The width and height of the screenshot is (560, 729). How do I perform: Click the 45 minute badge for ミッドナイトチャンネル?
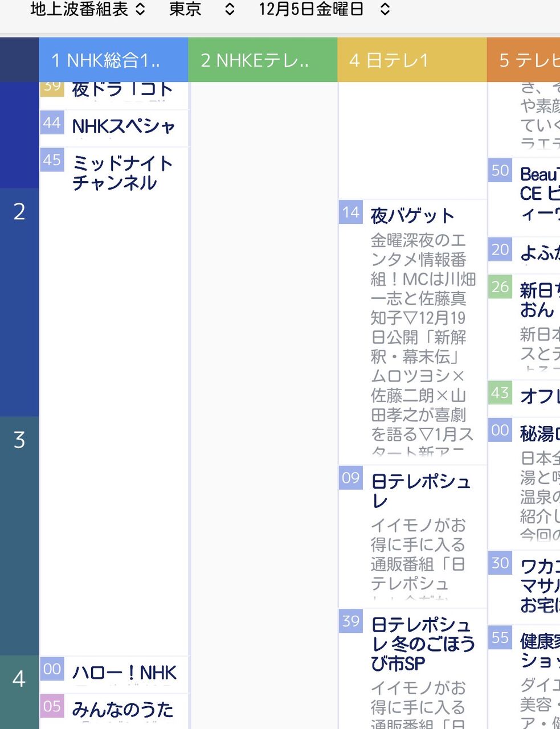[52, 160]
